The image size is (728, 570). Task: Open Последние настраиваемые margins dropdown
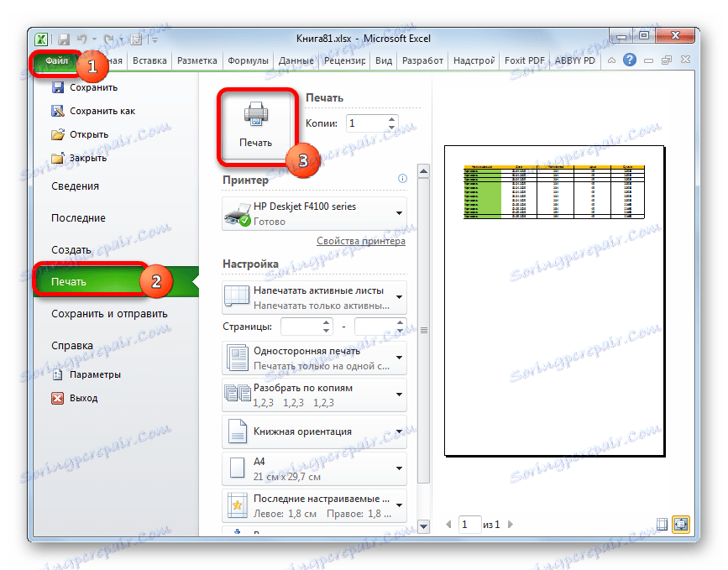point(314,505)
